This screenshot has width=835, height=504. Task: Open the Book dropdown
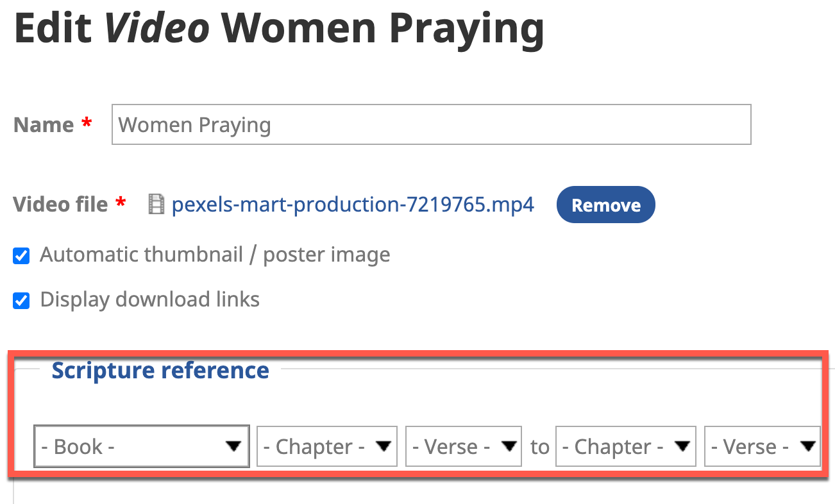141,446
